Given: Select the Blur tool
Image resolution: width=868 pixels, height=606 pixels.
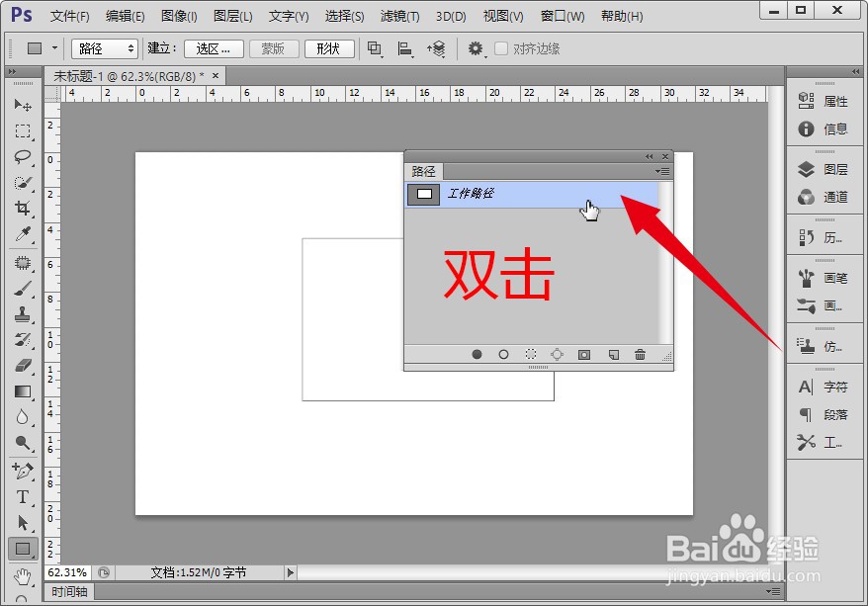Looking at the screenshot, I should coord(23,417).
